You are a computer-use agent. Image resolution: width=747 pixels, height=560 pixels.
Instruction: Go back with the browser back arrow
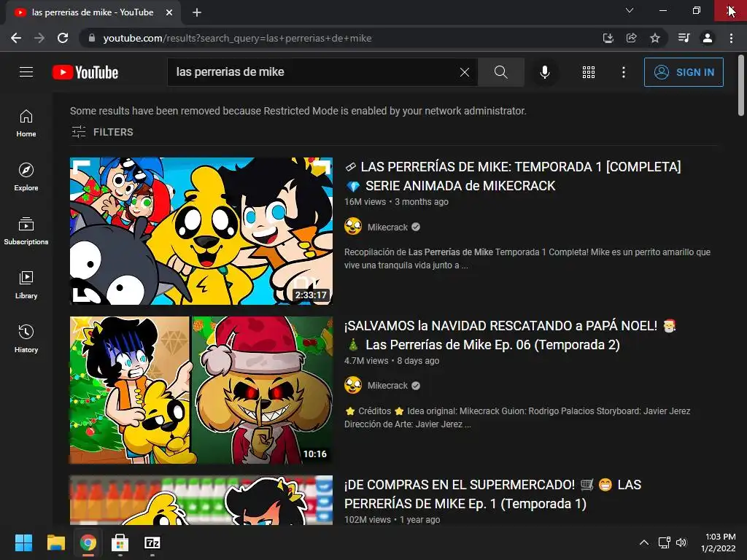16,38
